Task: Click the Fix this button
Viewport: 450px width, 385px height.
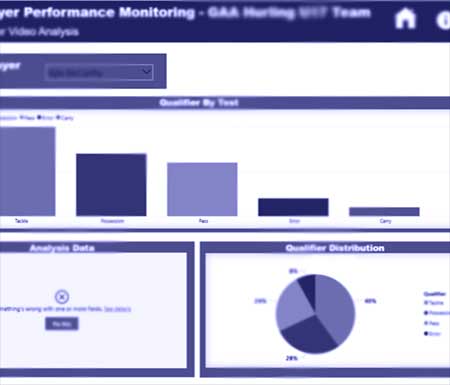Action: (62, 324)
